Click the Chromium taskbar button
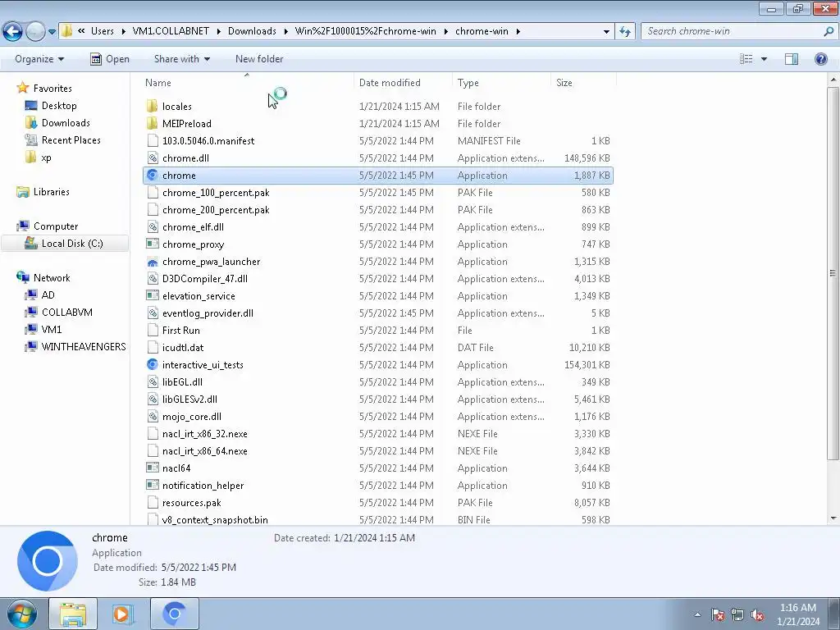The height and width of the screenshot is (630, 840). click(174, 614)
